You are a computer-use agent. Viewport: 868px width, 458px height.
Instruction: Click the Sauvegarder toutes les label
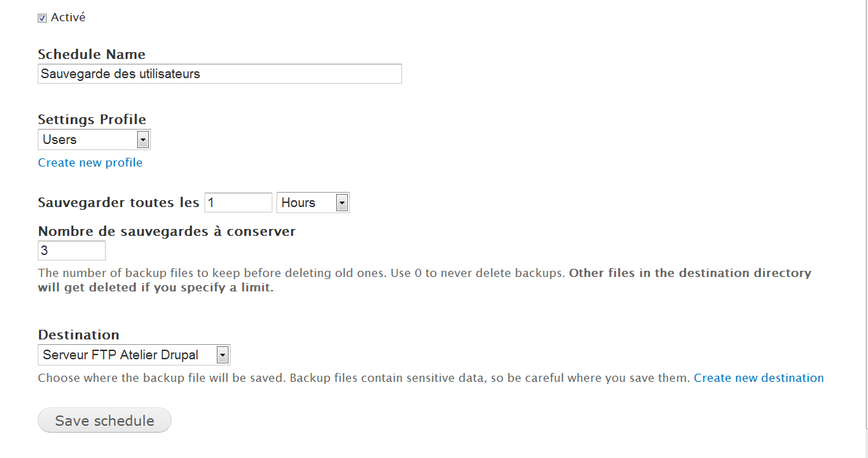point(119,203)
